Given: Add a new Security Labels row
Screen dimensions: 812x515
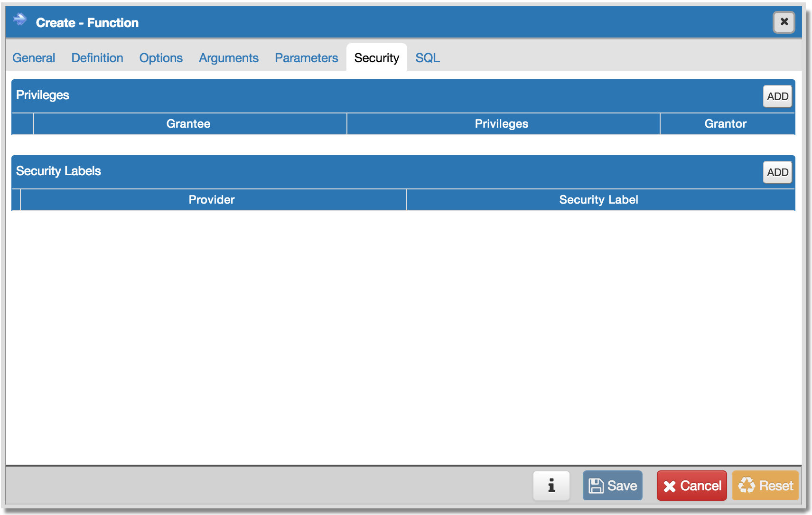Looking at the screenshot, I should coord(777,172).
